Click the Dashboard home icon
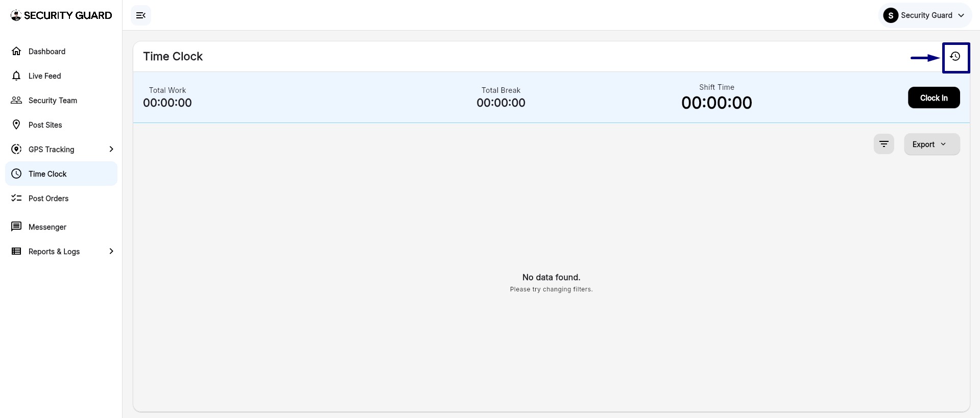This screenshot has height=418, width=980. [x=16, y=51]
